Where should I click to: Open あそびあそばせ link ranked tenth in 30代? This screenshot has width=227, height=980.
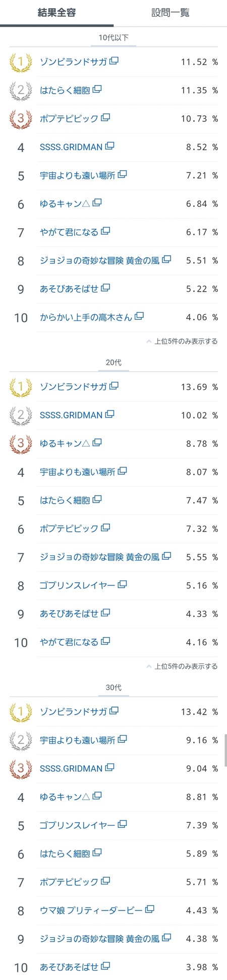pyautogui.click(x=69, y=966)
